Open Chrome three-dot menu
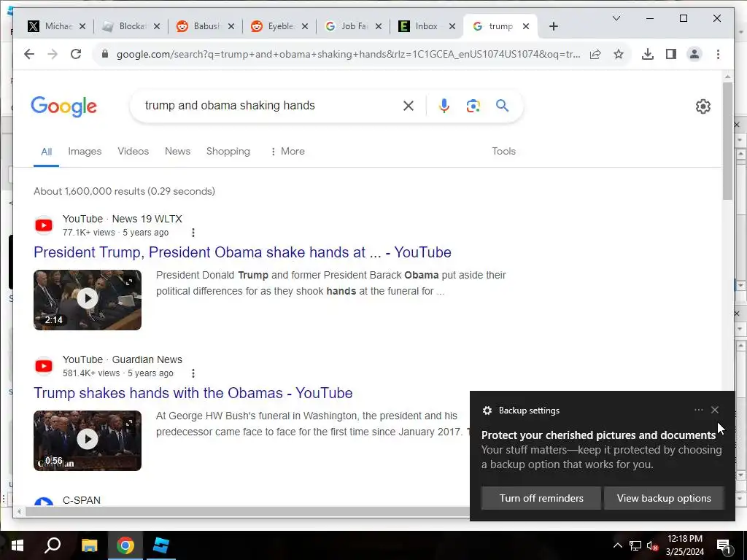747x560 pixels. coord(718,54)
